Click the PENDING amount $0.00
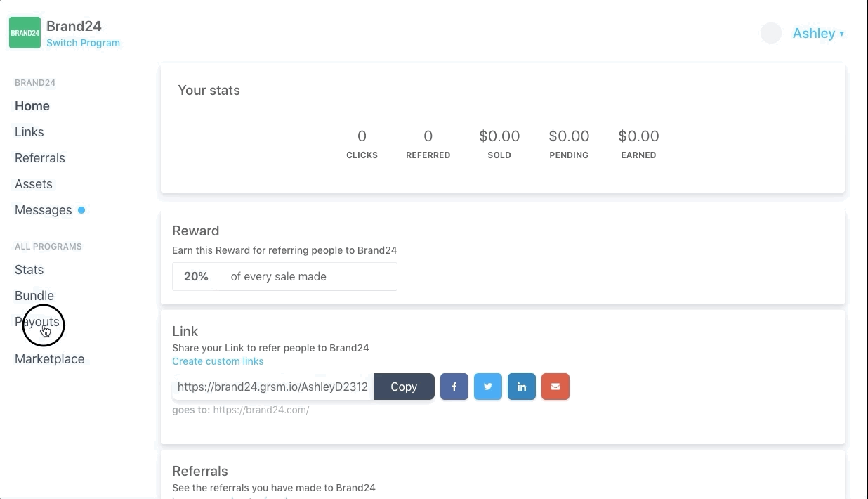The width and height of the screenshot is (868, 499). (569, 136)
